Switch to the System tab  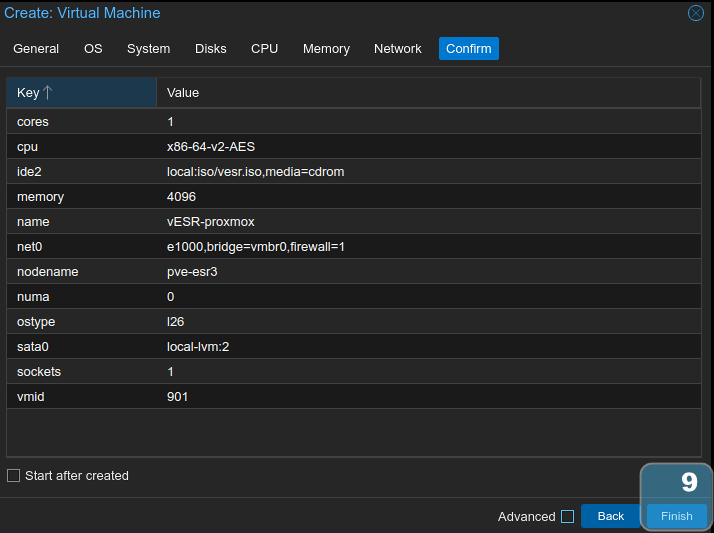point(148,48)
